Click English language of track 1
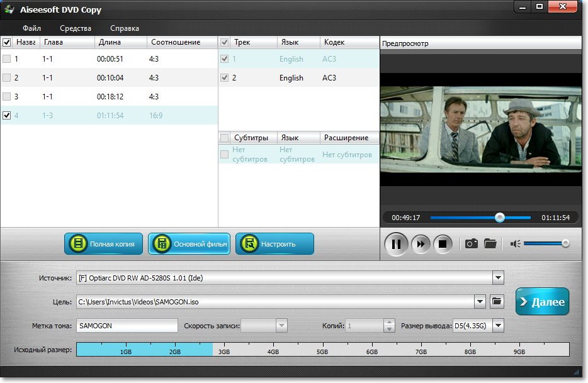Image resolution: width=588 pixels, height=383 pixels. pos(291,59)
